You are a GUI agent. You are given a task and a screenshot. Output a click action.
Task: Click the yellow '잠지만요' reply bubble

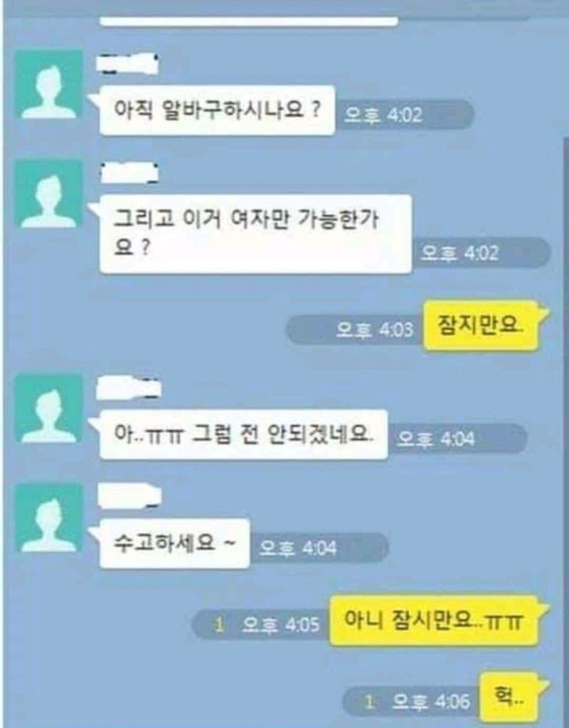pos(481,326)
